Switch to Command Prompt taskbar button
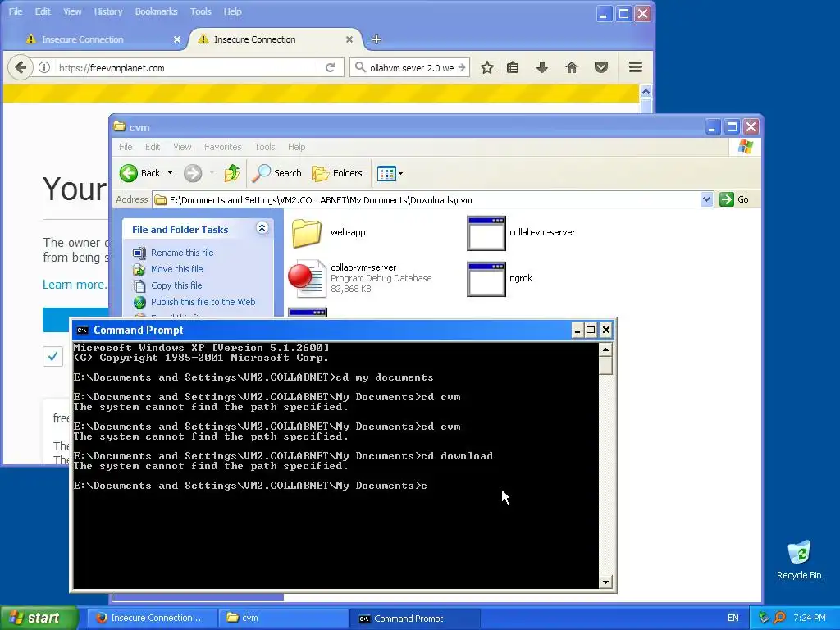 pyautogui.click(x=415, y=618)
